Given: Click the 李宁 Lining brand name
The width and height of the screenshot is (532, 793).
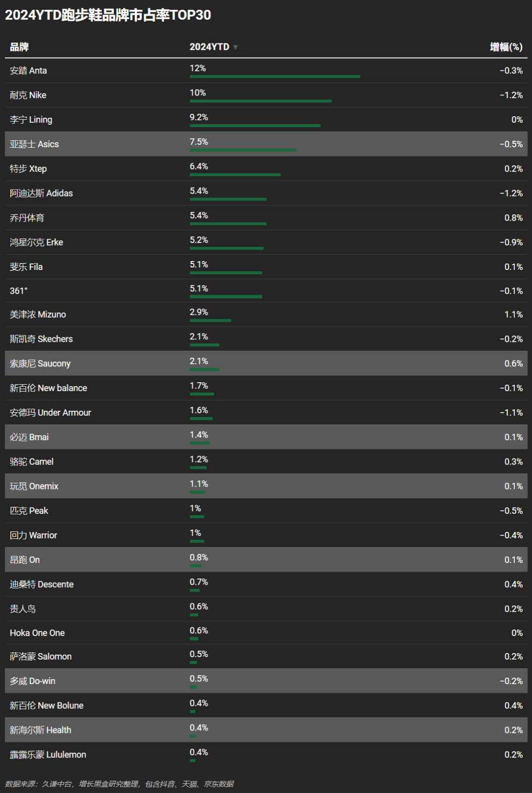Looking at the screenshot, I should 31,120.
